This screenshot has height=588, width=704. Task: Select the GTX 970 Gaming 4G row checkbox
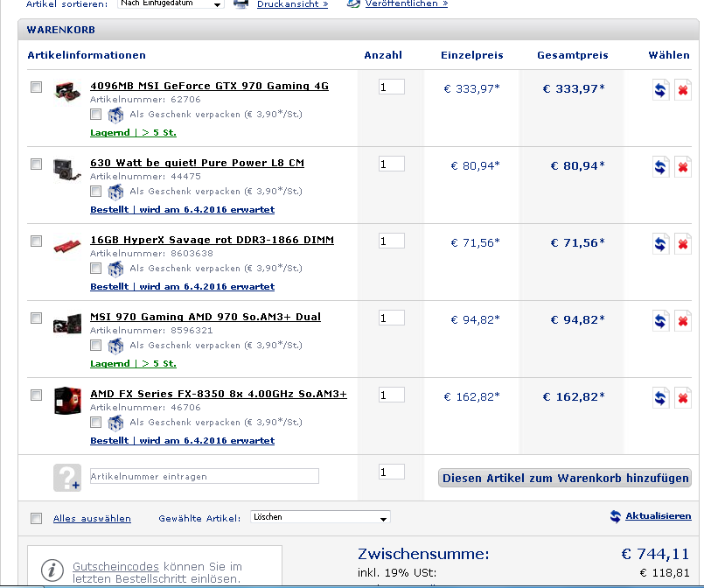pos(37,87)
